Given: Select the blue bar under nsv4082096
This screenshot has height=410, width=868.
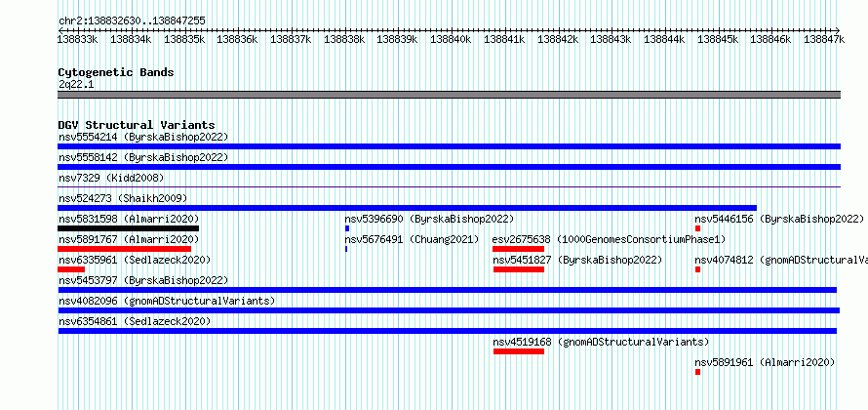Looking at the screenshot, I should 449,310.
